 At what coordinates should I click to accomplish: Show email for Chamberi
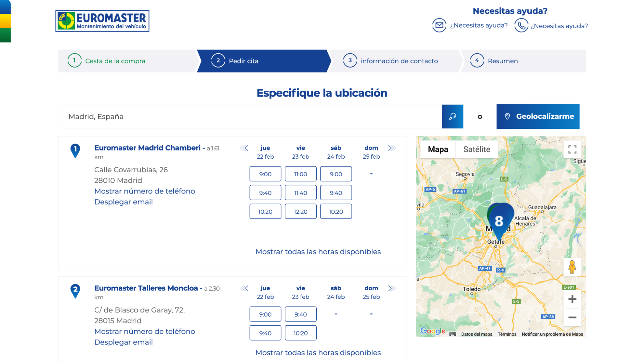pos(123,202)
